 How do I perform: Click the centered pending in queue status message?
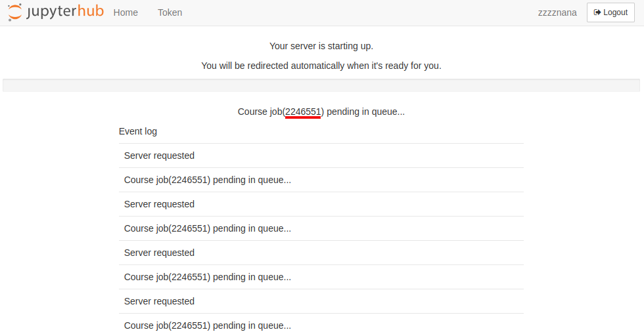(321, 112)
